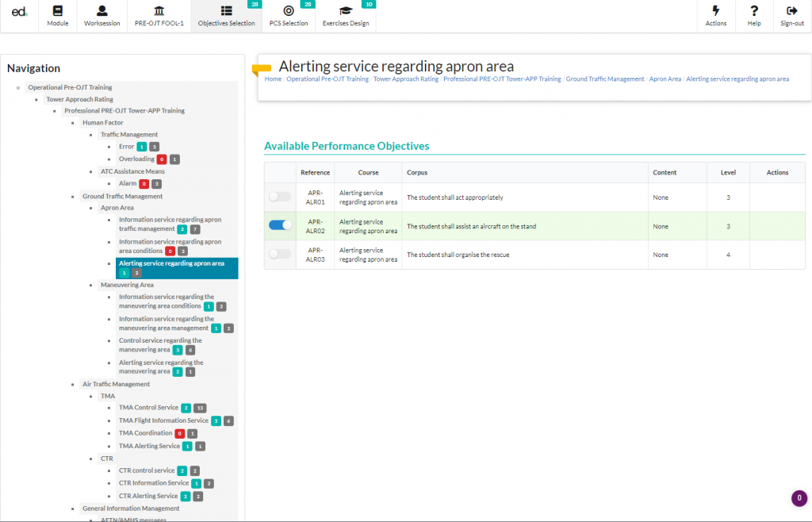Follow the Home breadcrumb link
812x522 pixels.
tap(273, 79)
